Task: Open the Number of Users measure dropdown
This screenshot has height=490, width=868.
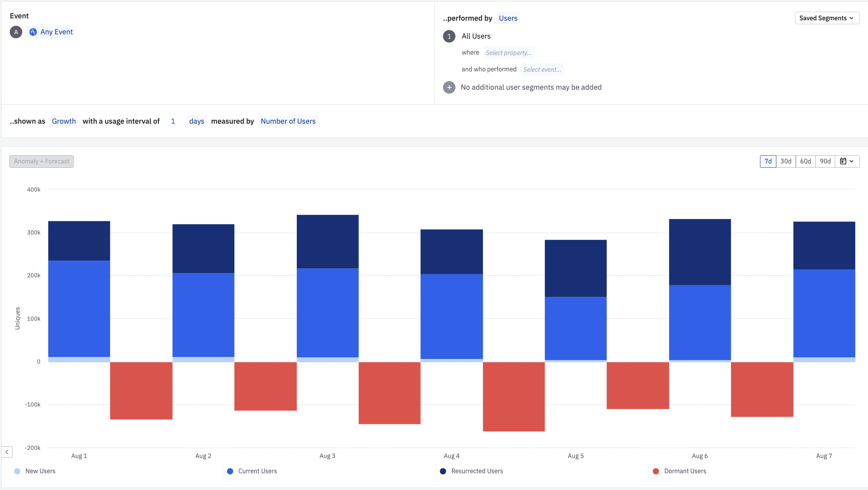Action: 288,121
